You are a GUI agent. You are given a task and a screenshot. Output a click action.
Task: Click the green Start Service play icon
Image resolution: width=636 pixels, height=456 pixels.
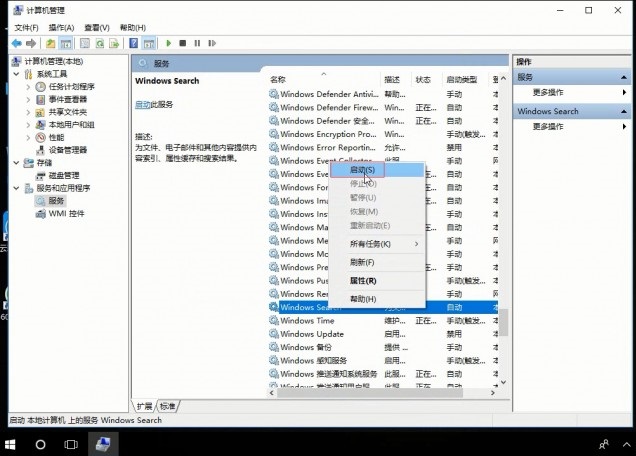pos(169,43)
